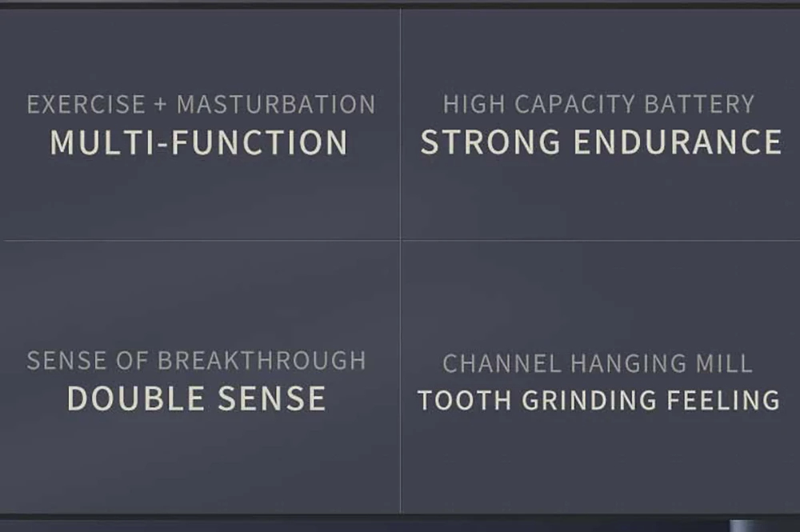Click the CHANNEL HANGING MILL subtitle
The image size is (800, 532).
(598, 364)
